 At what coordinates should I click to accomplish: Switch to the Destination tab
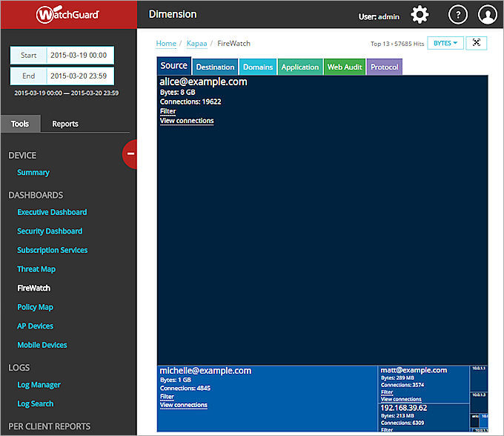215,67
